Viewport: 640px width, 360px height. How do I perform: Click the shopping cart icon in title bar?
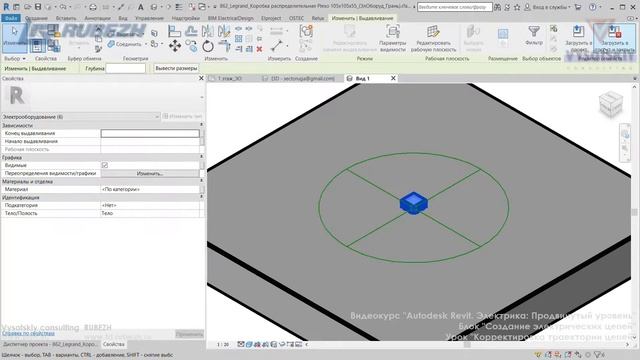578,7
